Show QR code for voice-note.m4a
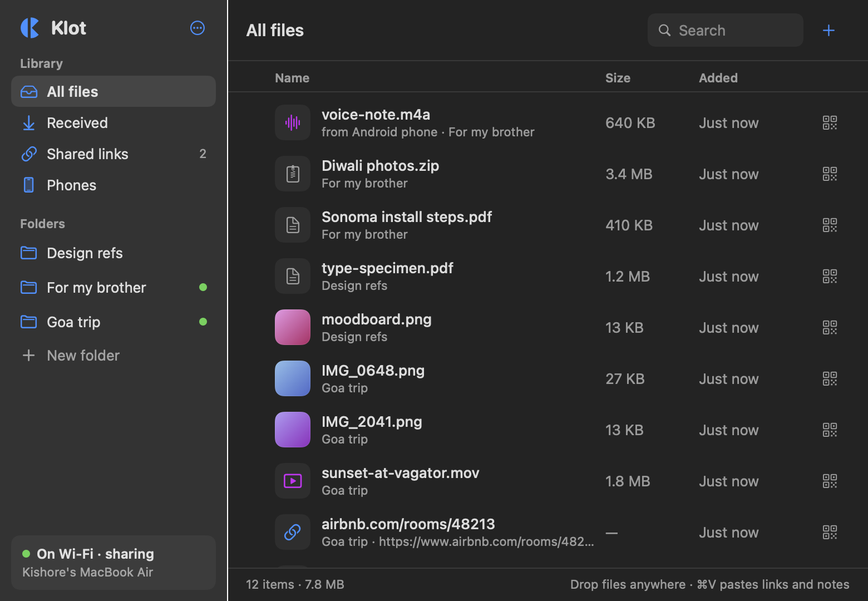Image resolution: width=868 pixels, height=601 pixels. 830,122
